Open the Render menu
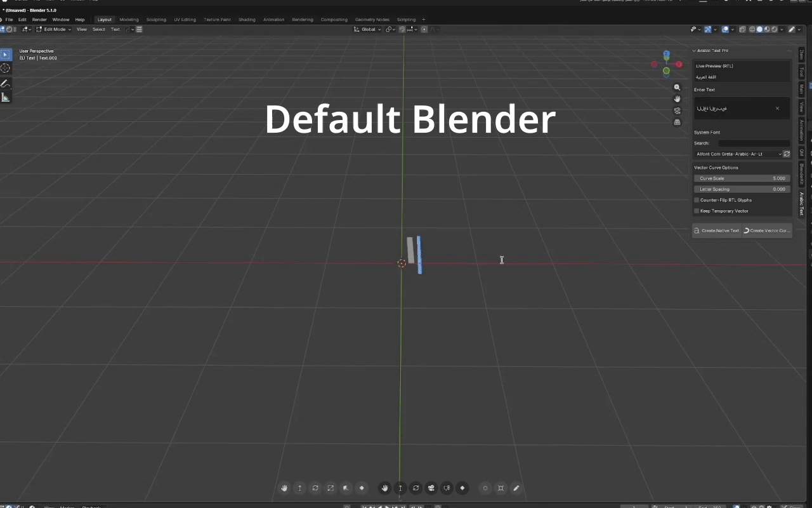Image resolution: width=812 pixels, height=508 pixels. (x=39, y=20)
